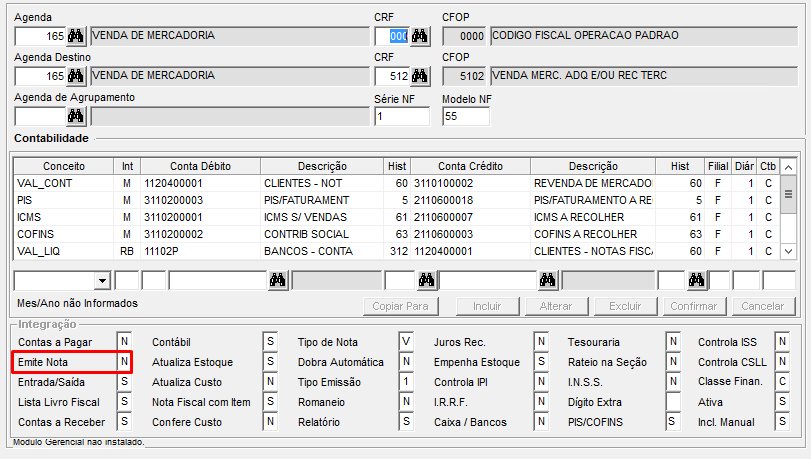Click Tipo de Nota value box
811x459 pixels.
(x=406, y=342)
